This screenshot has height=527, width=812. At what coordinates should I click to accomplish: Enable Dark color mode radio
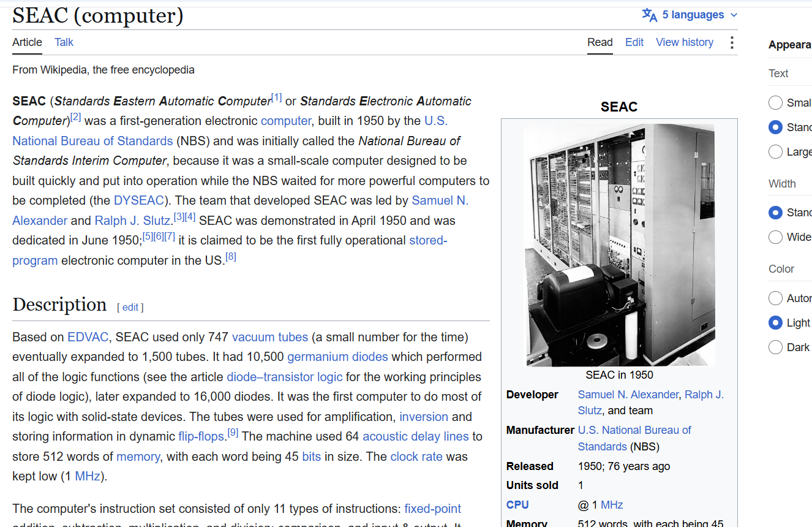pyautogui.click(x=775, y=347)
